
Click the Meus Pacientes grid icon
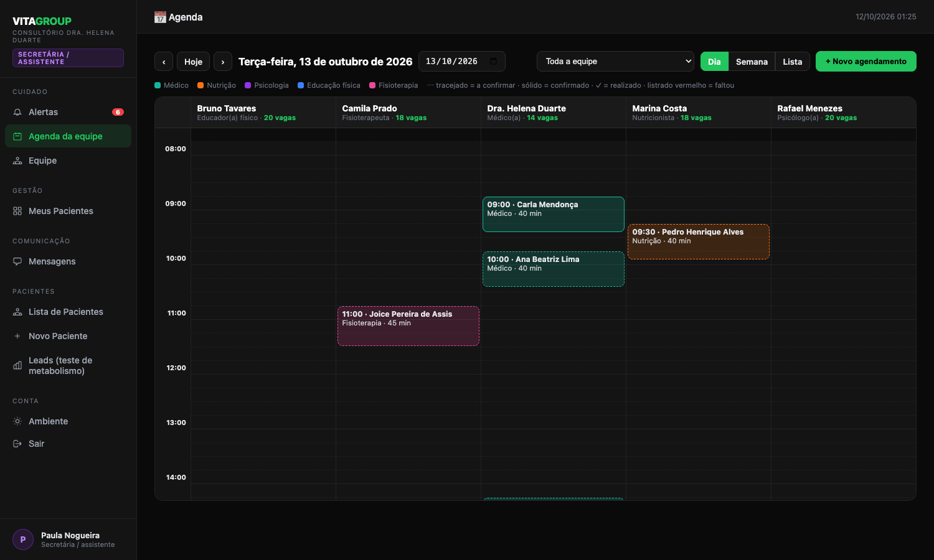[x=17, y=211]
